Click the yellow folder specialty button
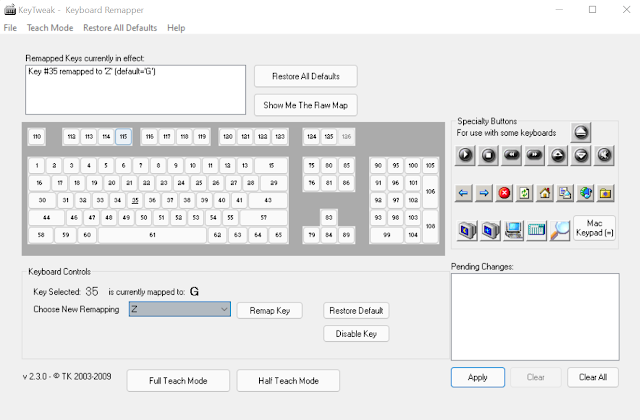 606,193
